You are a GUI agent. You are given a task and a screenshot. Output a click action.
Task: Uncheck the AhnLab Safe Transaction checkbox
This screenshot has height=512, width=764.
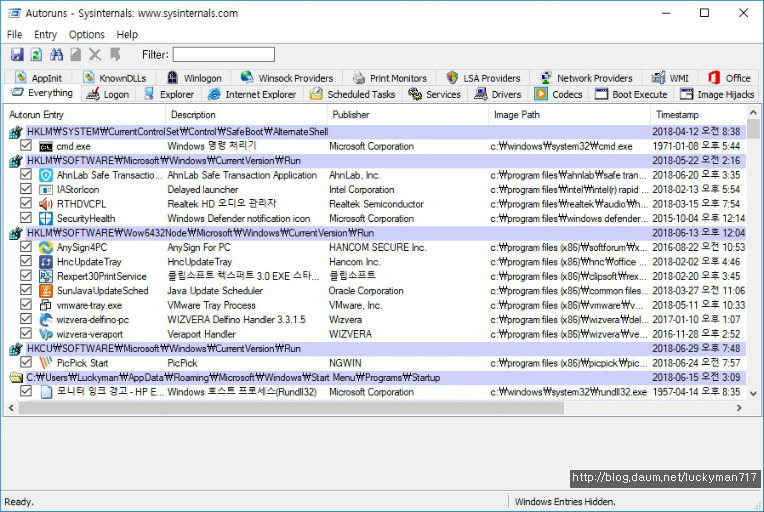26,174
